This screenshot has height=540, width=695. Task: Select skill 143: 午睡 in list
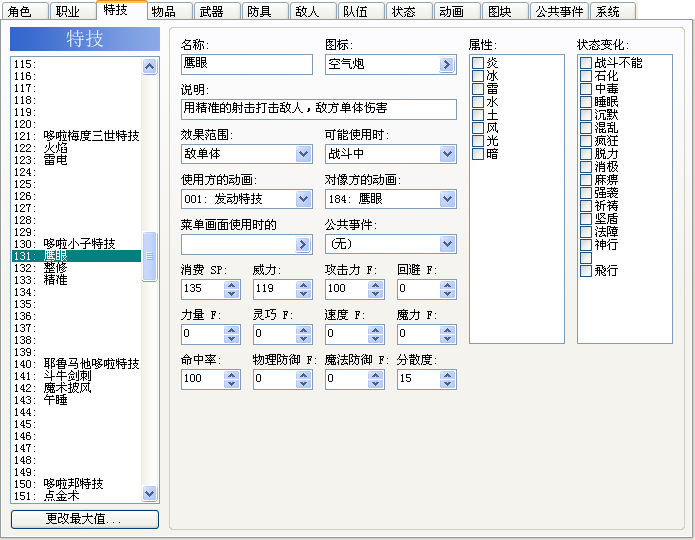(76, 400)
